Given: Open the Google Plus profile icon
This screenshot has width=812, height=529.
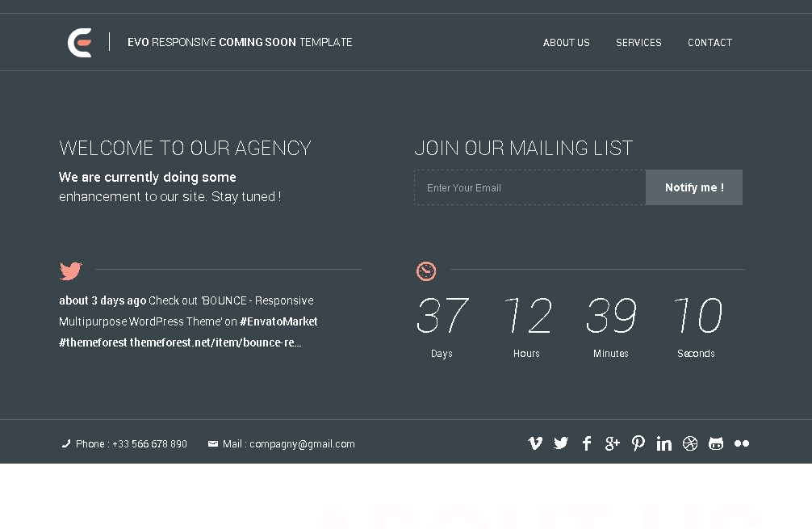Looking at the screenshot, I should point(613,443).
